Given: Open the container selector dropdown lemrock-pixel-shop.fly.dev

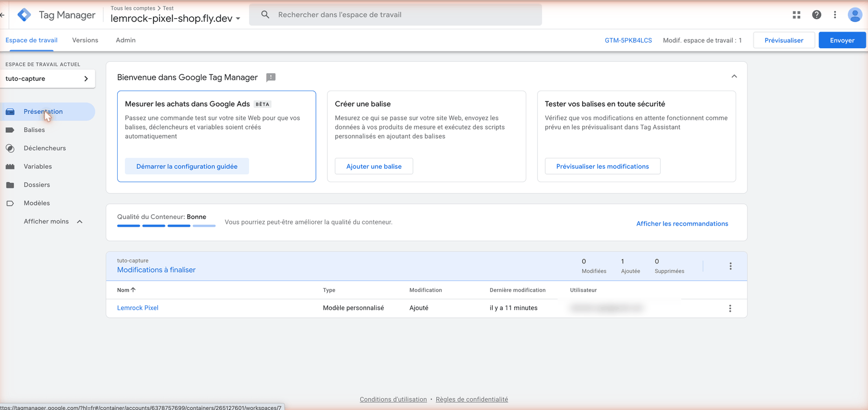Looking at the screenshot, I should [x=175, y=18].
